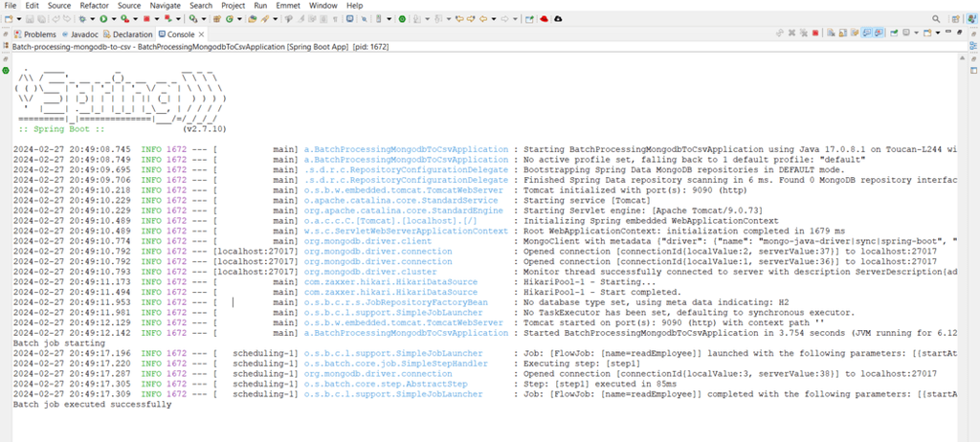Viewport: 980px width, 442px height.
Task: Minimize the Console view panel
Action: [948, 32]
